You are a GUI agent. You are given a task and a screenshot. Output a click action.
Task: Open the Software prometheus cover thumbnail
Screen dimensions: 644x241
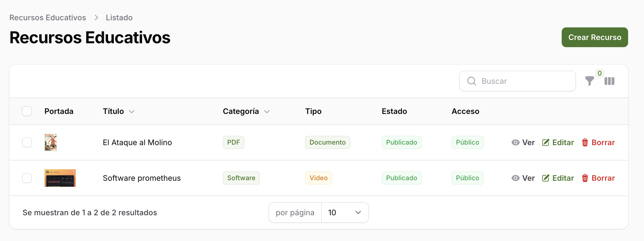pos(60,178)
